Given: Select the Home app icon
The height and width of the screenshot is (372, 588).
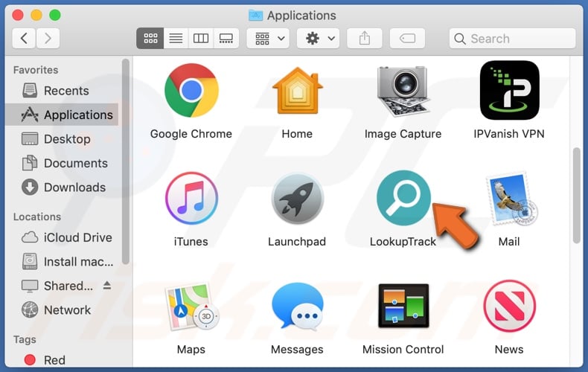Looking at the screenshot, I should [x=298, y=91].
